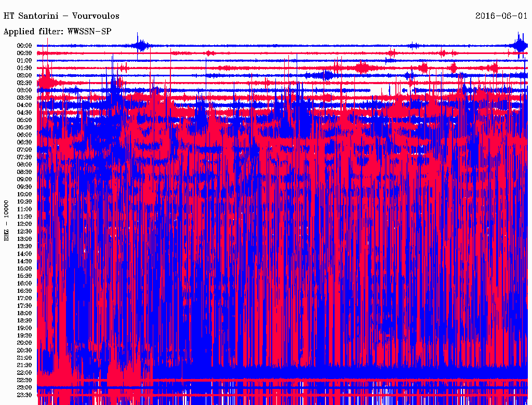
Task: Click the 14:00 time label
Action: pyautogui.click(x=24, y=254)
